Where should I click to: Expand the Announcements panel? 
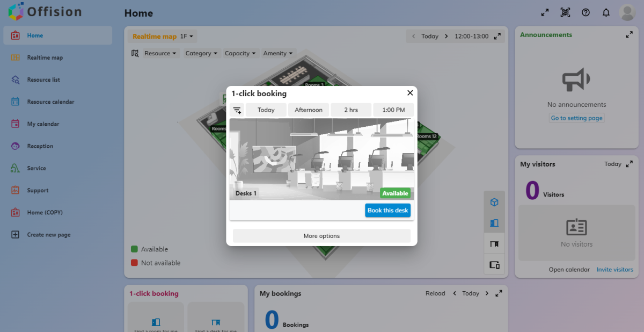629,34
